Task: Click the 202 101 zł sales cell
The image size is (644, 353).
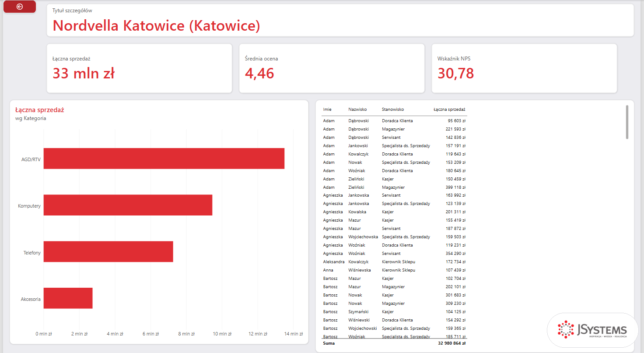Action: click(x=455, y=287)
